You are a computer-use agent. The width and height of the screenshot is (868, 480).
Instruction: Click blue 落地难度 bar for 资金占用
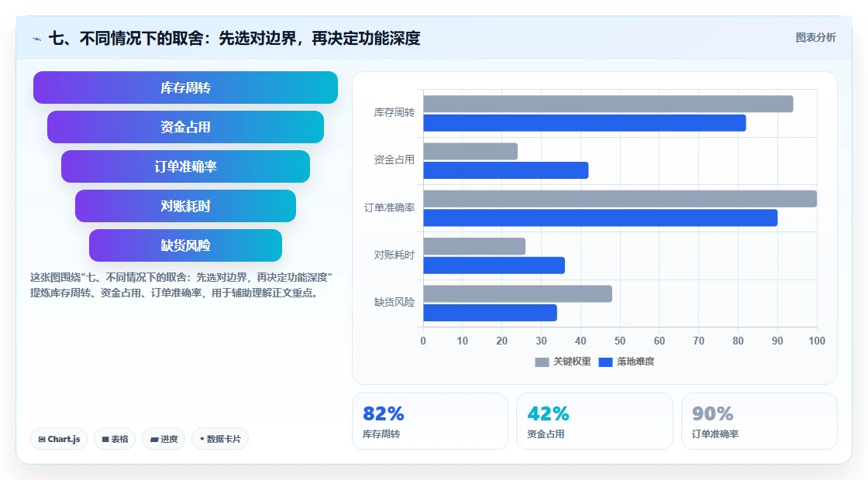coord(506,170)
